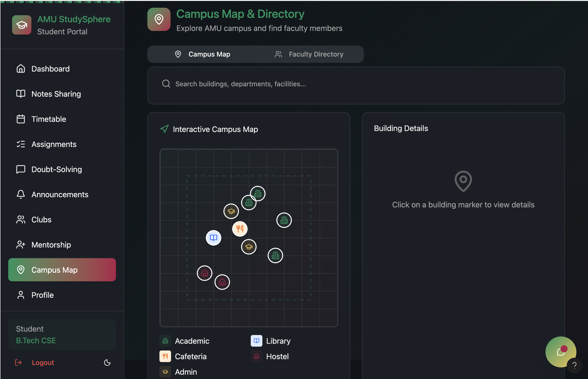Select the upper admin graduation-cap marker
The image size is (588, 379).
pos(231,211)
